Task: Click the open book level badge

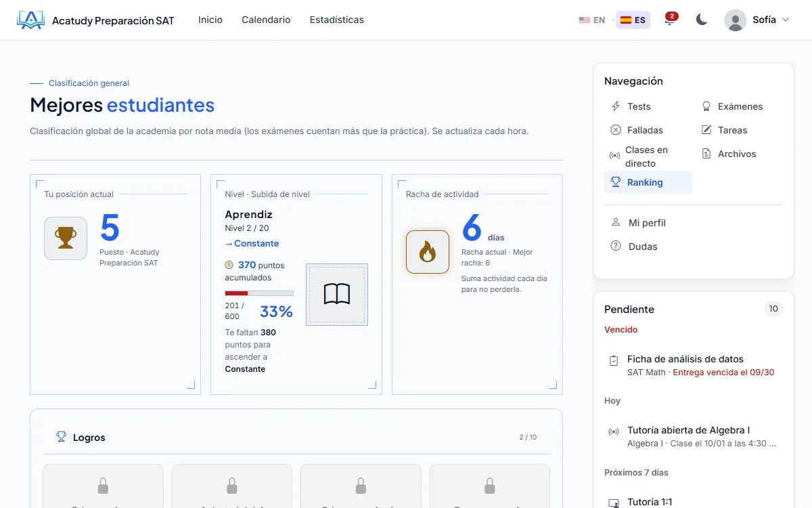Action: click(x=337, y=295)
